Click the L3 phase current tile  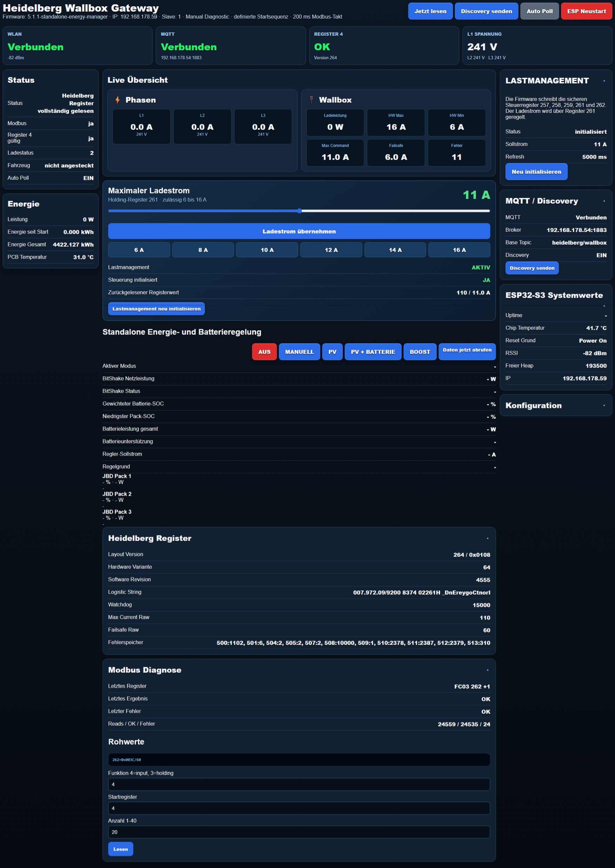[x=263, y=126]
